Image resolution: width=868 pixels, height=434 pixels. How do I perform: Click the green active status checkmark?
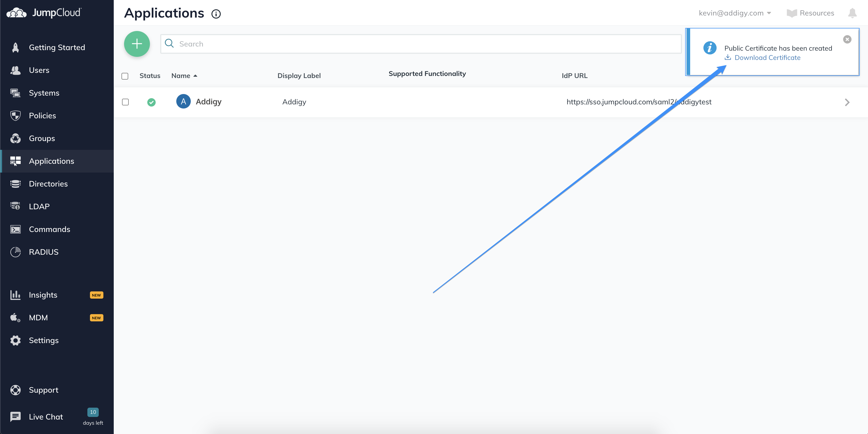151,102
